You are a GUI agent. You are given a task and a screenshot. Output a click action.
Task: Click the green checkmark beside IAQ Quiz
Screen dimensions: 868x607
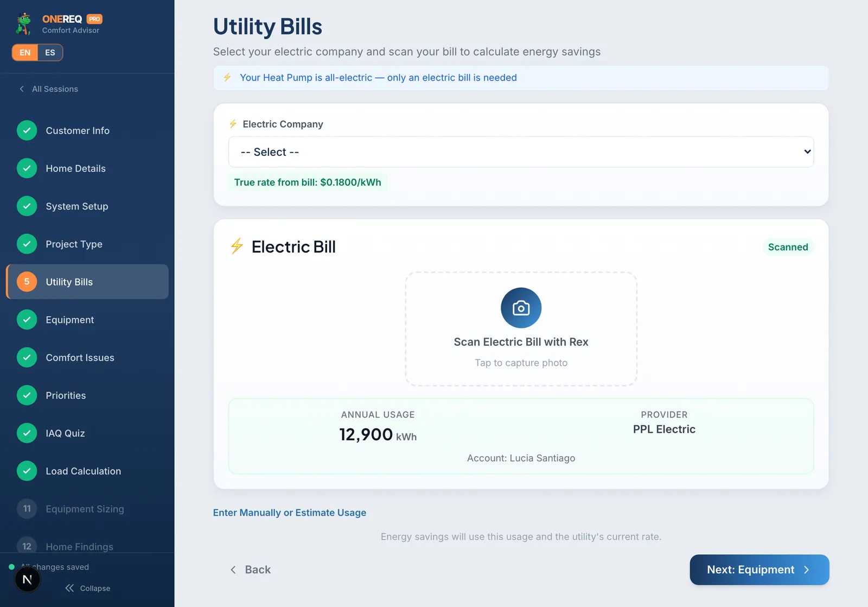point(27,433)
